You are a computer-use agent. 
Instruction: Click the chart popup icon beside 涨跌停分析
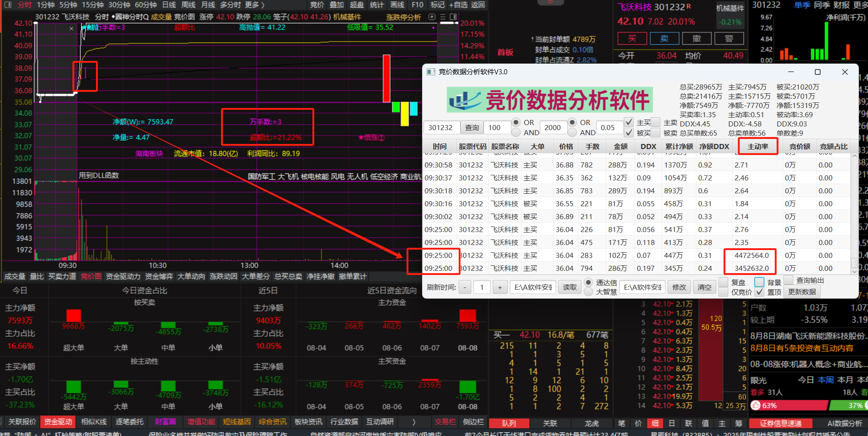tap(432, 17)
